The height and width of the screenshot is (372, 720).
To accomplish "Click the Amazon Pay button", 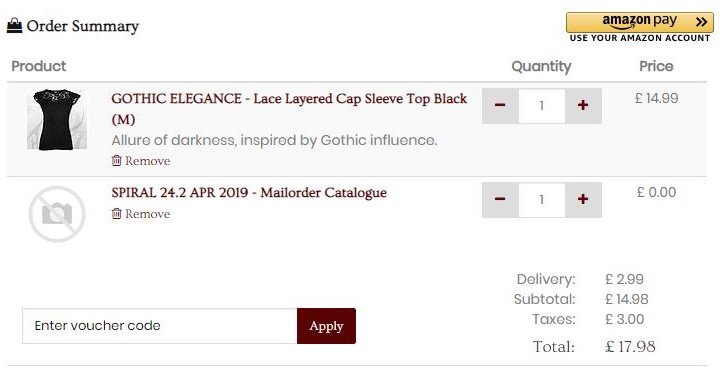I will (640, 23).
